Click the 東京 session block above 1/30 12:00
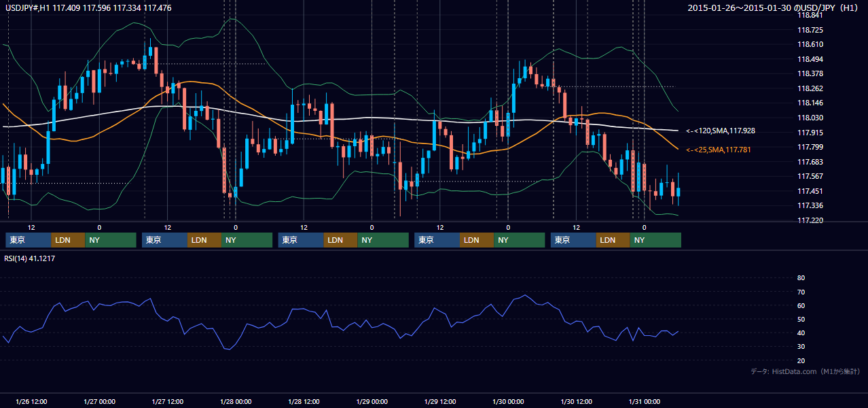868x408 pixels. pos(573,240)
